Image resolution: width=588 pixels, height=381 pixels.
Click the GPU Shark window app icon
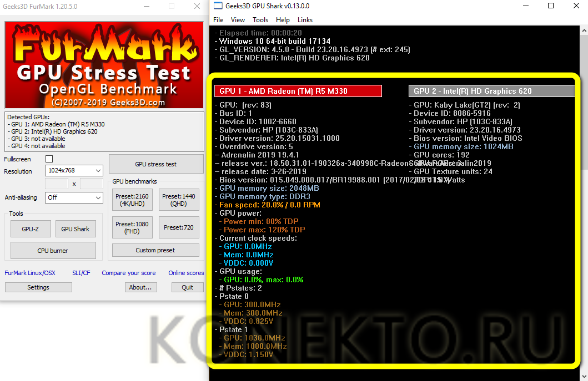218,6
